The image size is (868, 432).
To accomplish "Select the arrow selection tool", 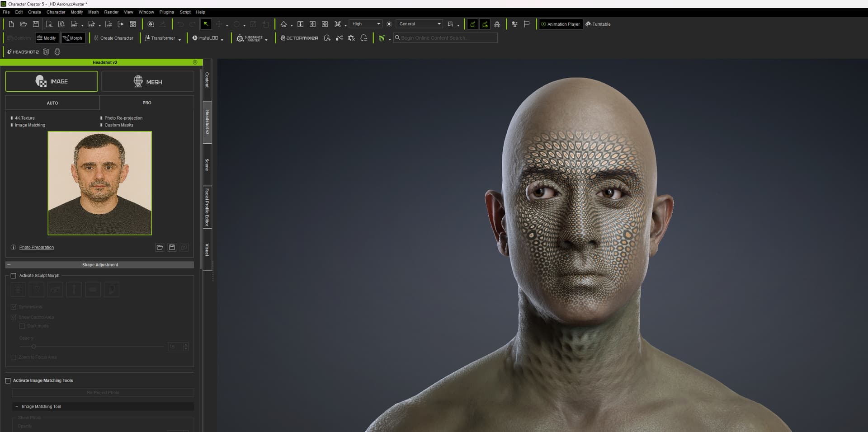I will (206, 24).
